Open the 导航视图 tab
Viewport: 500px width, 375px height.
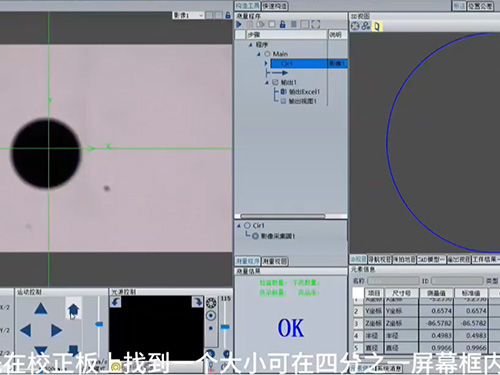[x=380, y=259]
